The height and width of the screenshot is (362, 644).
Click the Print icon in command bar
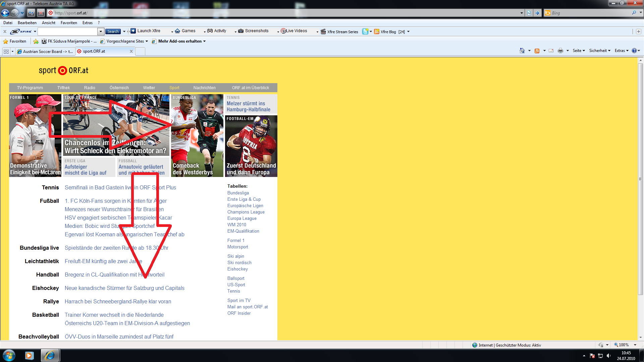pyautogui.click(x=560, y=51)
